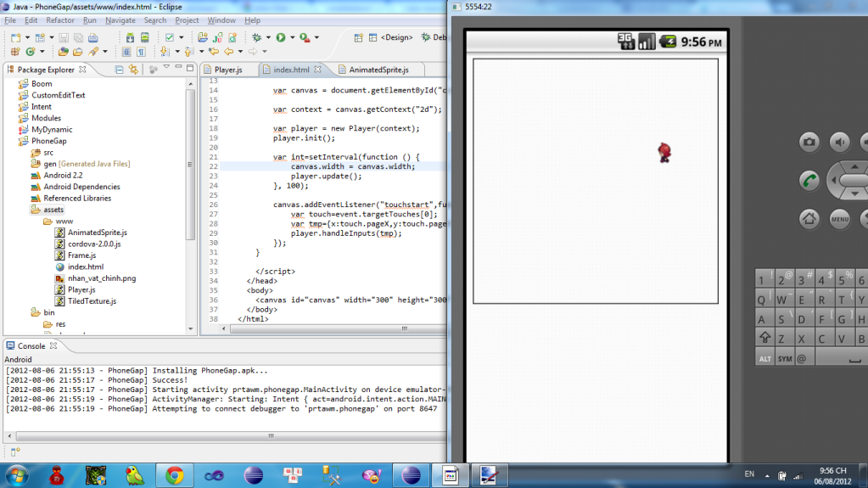Viewport: 868px width, 488px height.
Task: Minimize the Package Explorer panel
Action: click(x=178, y=68)
